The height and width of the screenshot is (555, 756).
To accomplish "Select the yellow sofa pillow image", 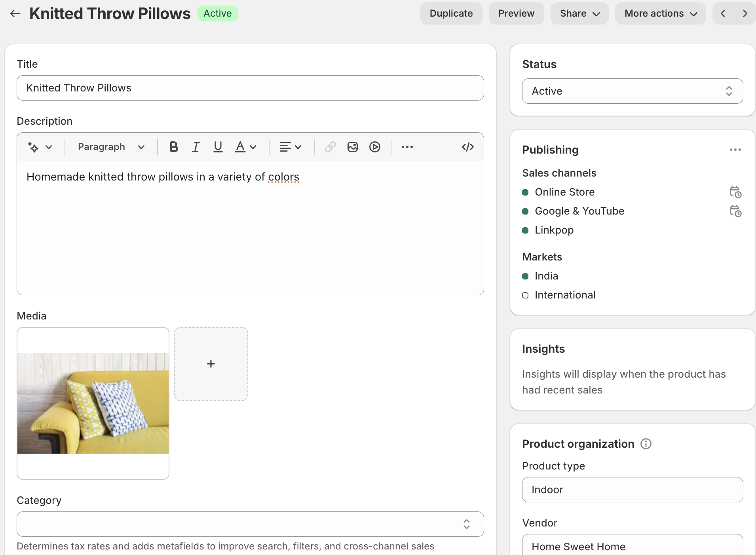I will coord(93,403).
